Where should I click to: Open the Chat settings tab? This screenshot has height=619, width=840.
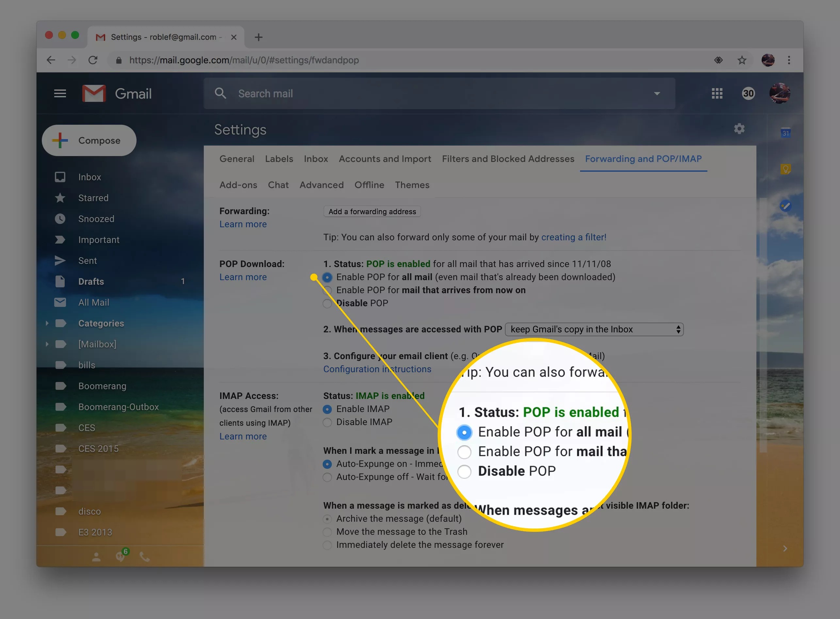pyautogui.click(x=278, y=185)
